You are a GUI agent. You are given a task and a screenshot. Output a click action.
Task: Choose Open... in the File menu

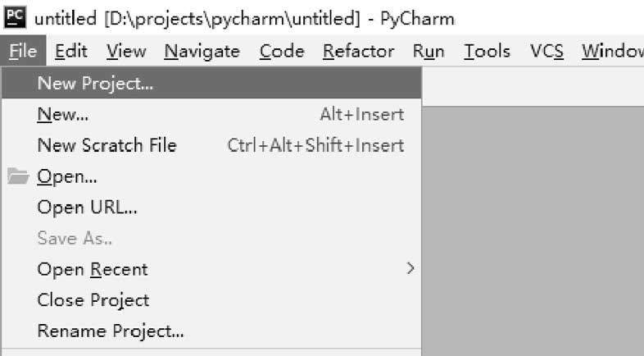pos(211,176)
